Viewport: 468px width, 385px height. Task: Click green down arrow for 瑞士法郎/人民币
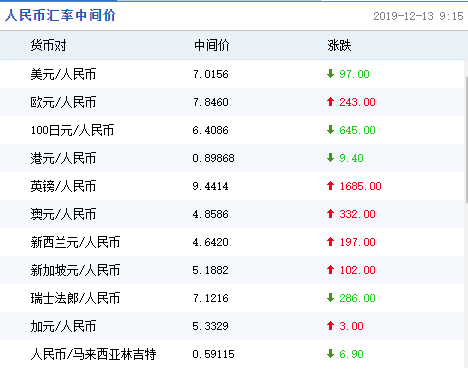point(330,298)
